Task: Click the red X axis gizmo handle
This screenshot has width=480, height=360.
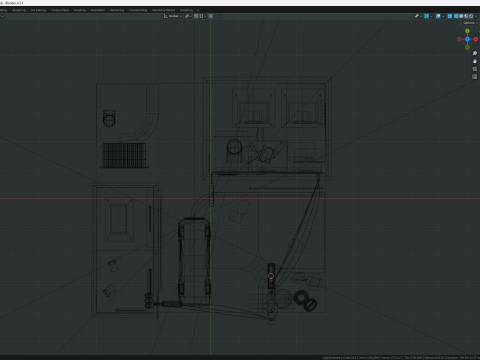Action: [476, 39]
